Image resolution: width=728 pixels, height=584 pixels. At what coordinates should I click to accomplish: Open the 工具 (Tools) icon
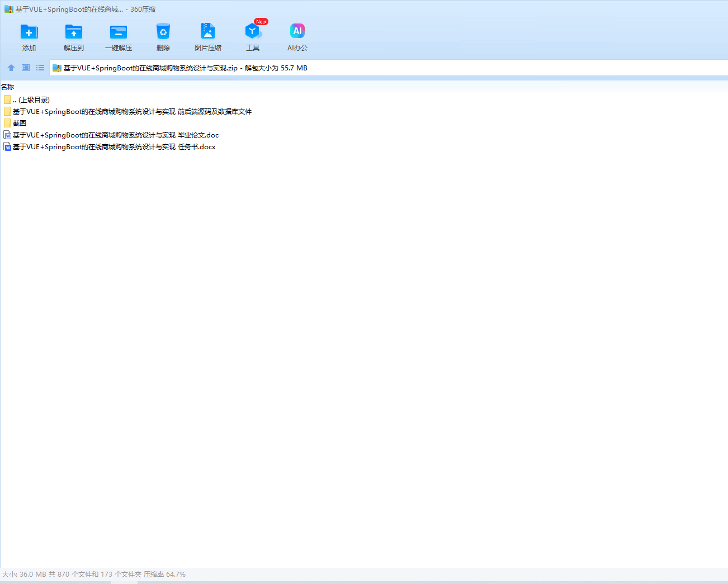coord(253,32)
